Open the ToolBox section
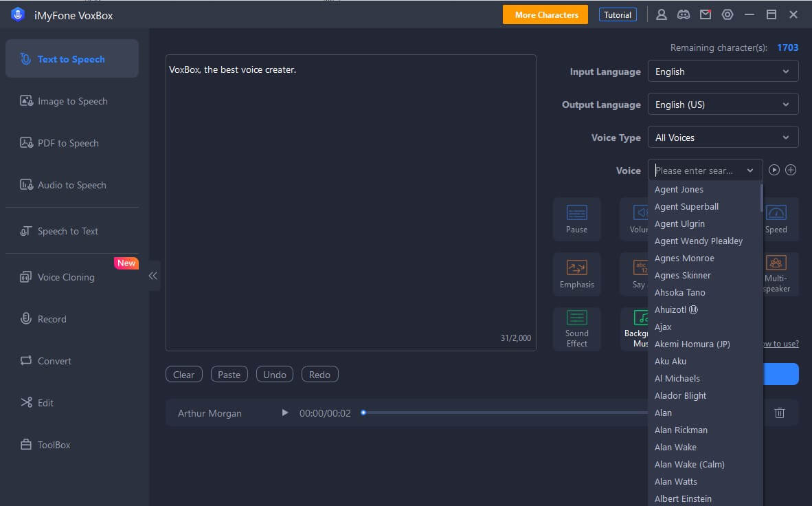This screenshot has width=812, height=506. pyautogui.click(x=72, y=445)
